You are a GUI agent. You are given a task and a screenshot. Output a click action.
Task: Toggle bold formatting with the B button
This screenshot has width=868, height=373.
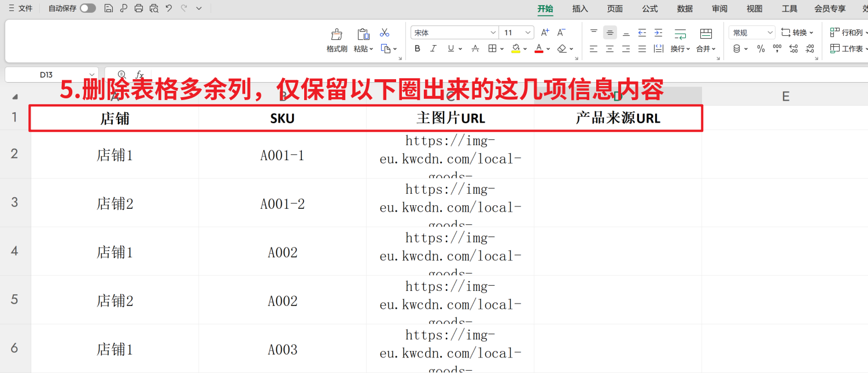(x=418, y=49)
